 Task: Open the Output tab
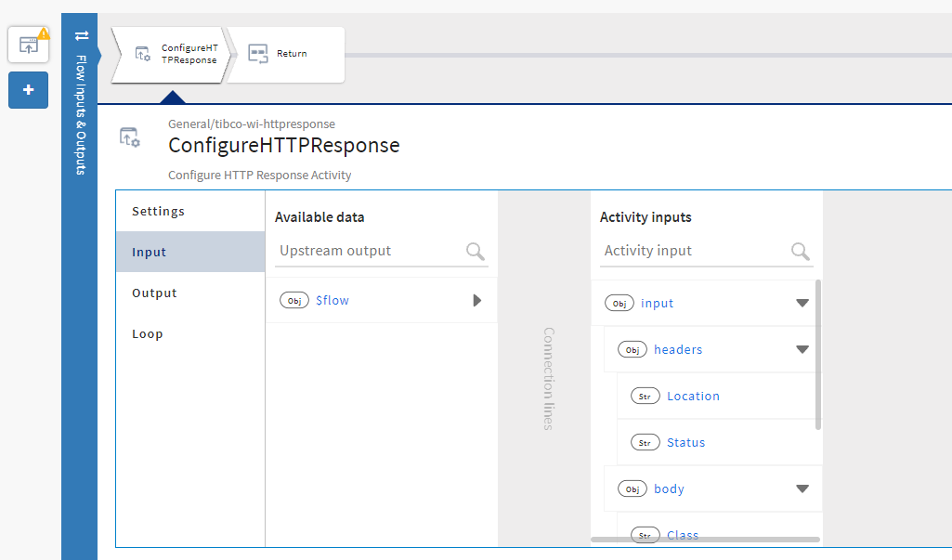(154, 293)
